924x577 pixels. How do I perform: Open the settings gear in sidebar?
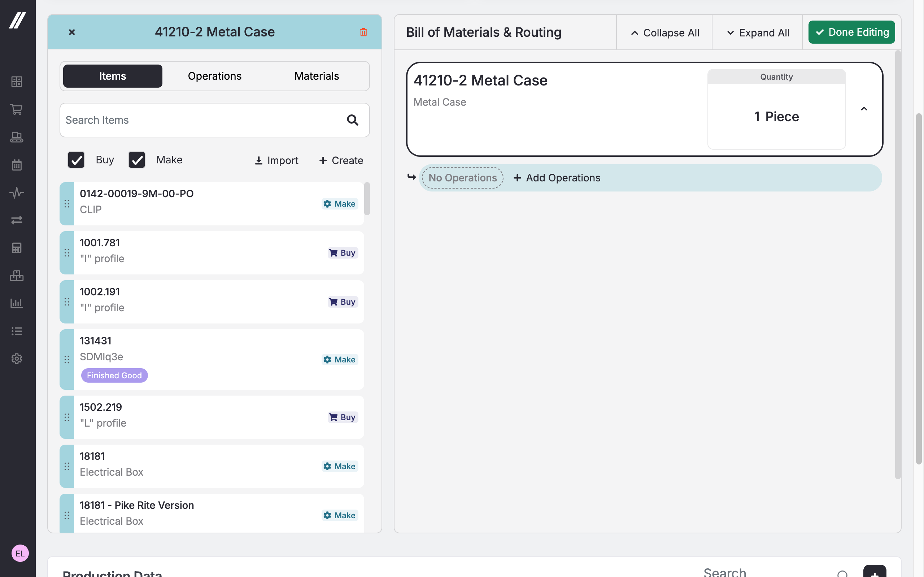(16, 359)
